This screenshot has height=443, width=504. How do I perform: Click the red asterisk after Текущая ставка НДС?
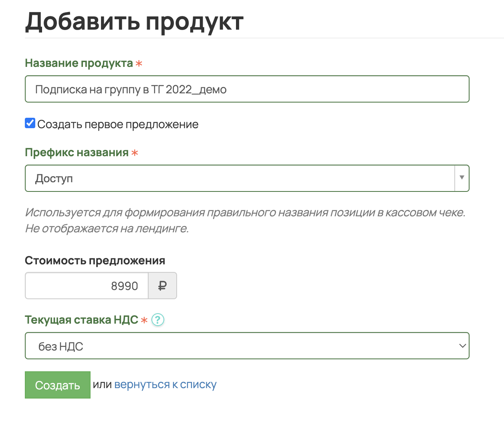click(x=144, y=320)
